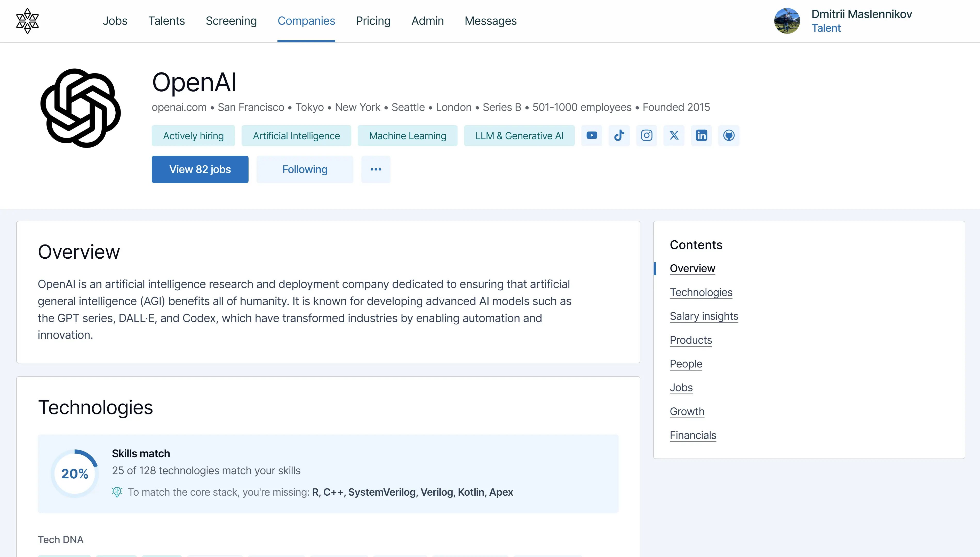Click the lightbulb hint icon in Skills match
980x557 pixels.
point(117,492)
